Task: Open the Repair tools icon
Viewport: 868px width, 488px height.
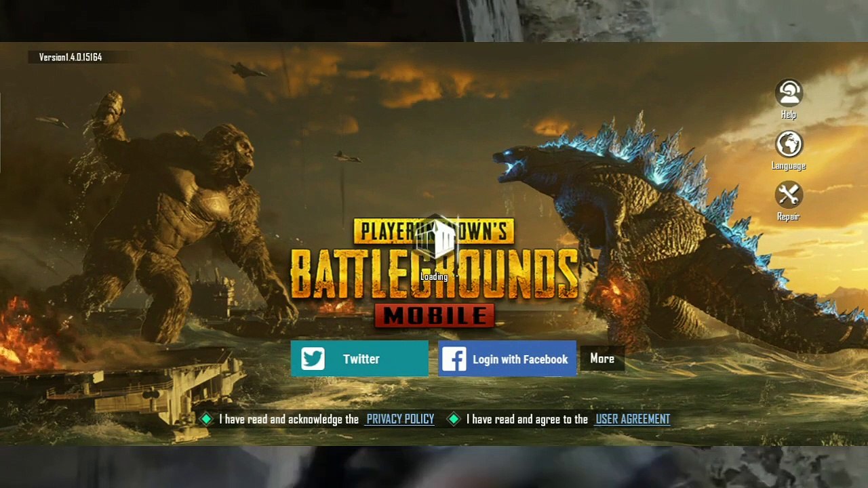Action: point(789,195)
